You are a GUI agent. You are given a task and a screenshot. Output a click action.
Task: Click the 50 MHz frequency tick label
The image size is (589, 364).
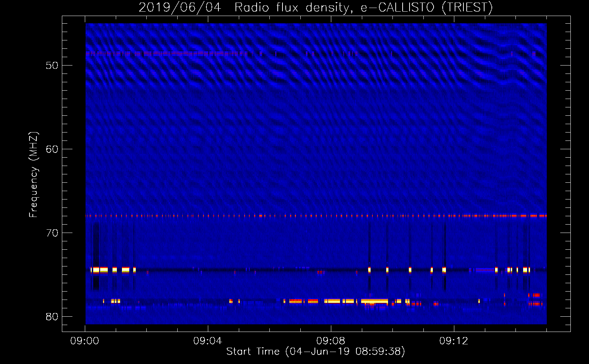click(x=52, y=66)
